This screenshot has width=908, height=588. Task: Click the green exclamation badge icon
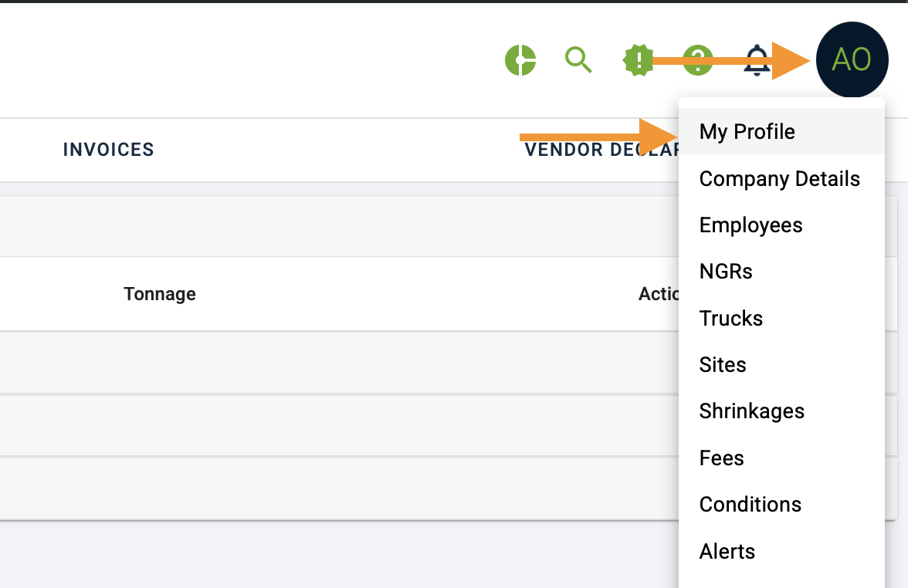[638, 60]
